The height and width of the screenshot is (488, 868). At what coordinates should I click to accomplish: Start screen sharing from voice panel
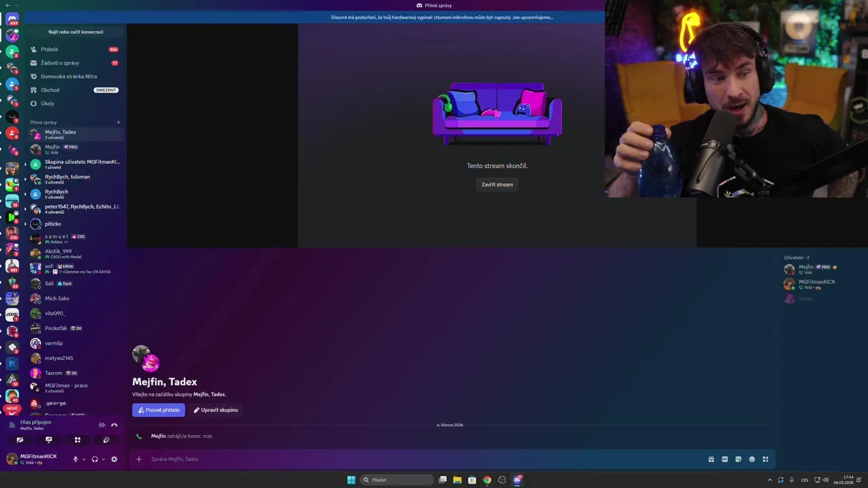[x=49, y=440]
